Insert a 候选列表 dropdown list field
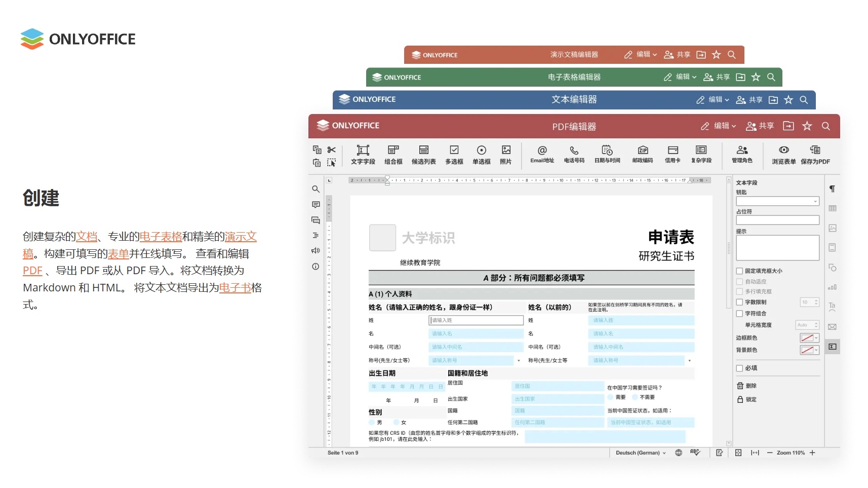868x488 pixels. pyautogui.click(x=423, y=155)
